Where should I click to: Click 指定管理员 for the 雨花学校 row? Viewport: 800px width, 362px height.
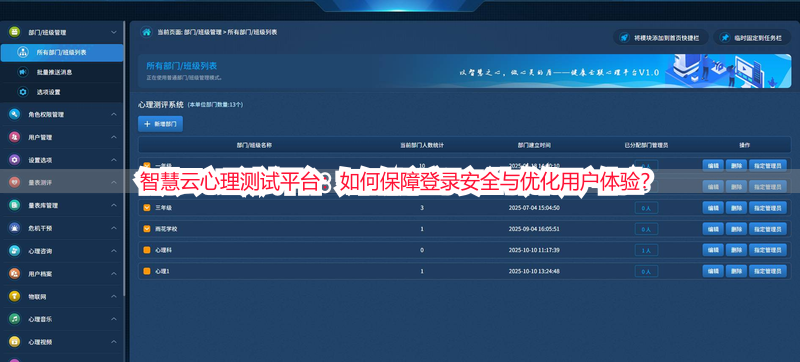[768, 229]
